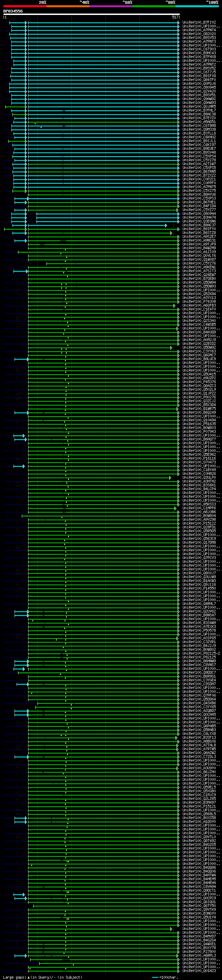Viewport: 222px width, 980px height.
Task: Click the alignment bar for UniRef100_P74308
Action: 104,302
